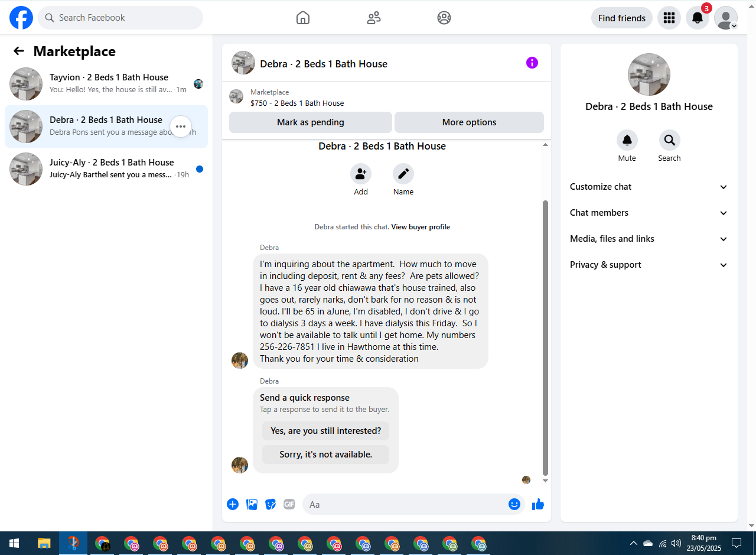Click the listing thumbnail in right panel
The width and height of the screenshot is (756, 555).
pos(649,74)
